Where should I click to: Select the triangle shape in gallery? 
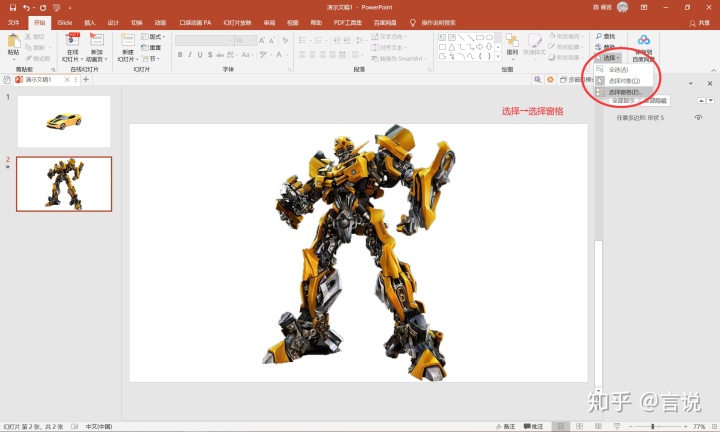point(452,47)
